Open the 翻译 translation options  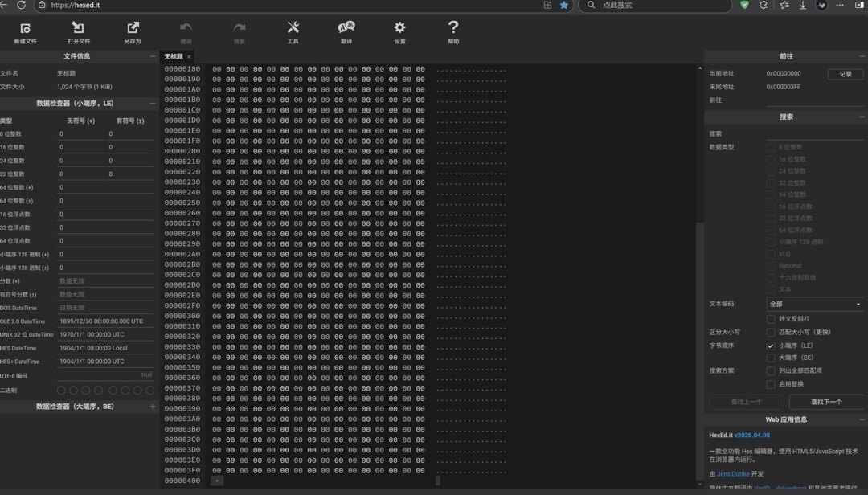[x=346, y=33]
